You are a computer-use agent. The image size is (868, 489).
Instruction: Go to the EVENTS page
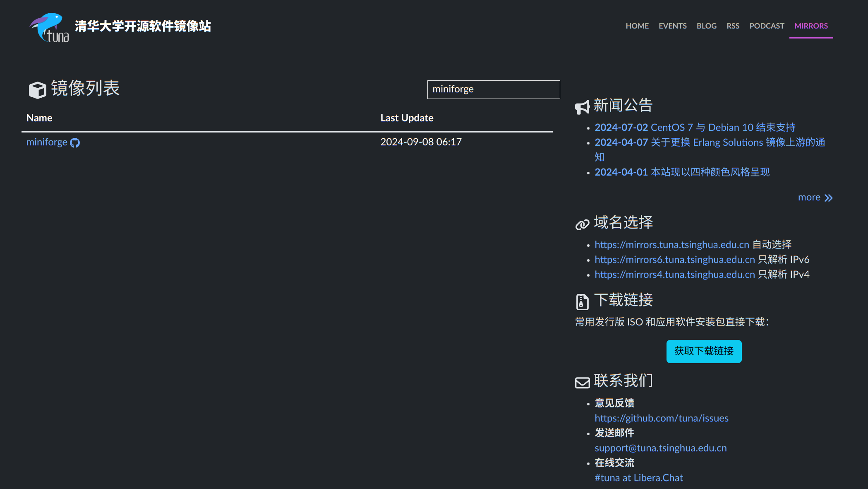[673, 26]
